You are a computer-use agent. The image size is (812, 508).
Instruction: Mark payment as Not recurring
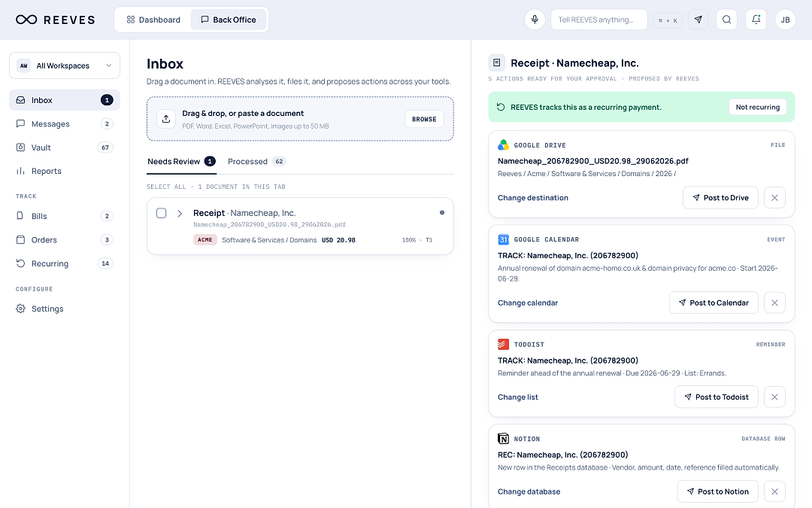[x=758, y=108]
